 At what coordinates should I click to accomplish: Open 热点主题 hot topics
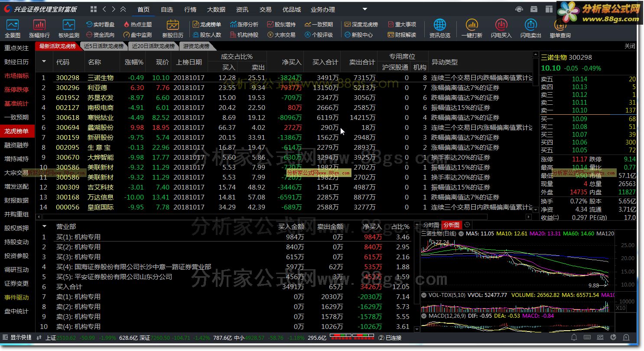(x=138, y=25)
